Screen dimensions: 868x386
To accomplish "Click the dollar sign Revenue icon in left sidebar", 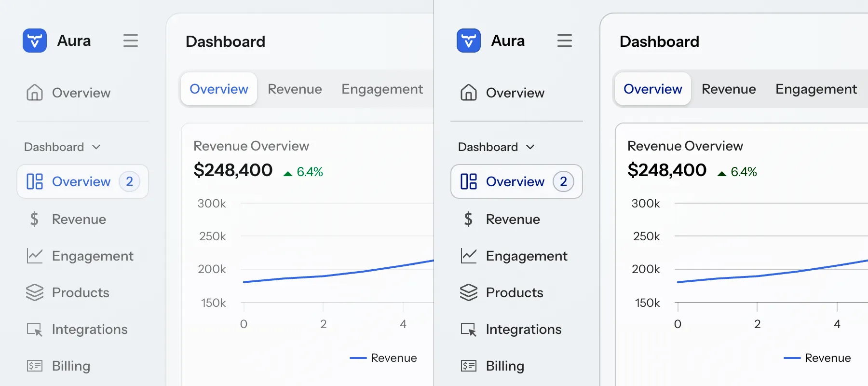I will click(34, 219).
